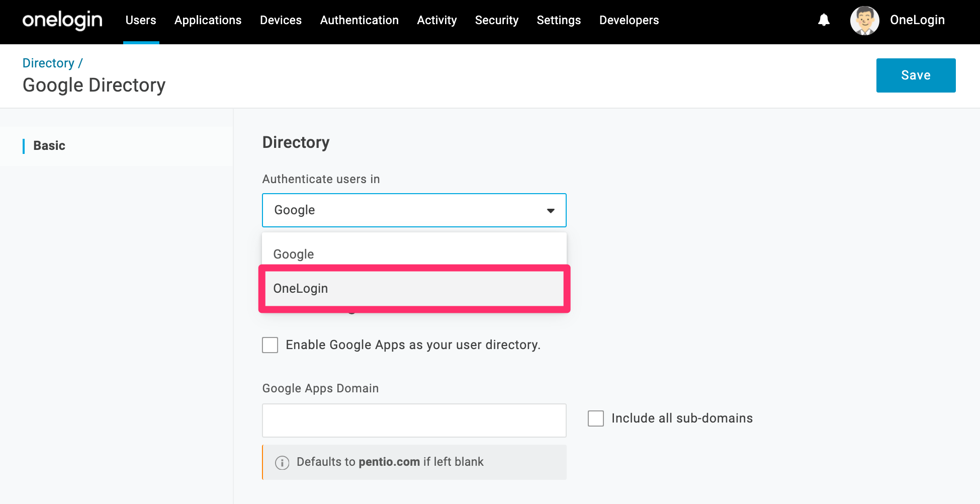Image resolution: width=980 pixels, height=504 pixels.
Task: Open the Devices menu
Action: 281,20
